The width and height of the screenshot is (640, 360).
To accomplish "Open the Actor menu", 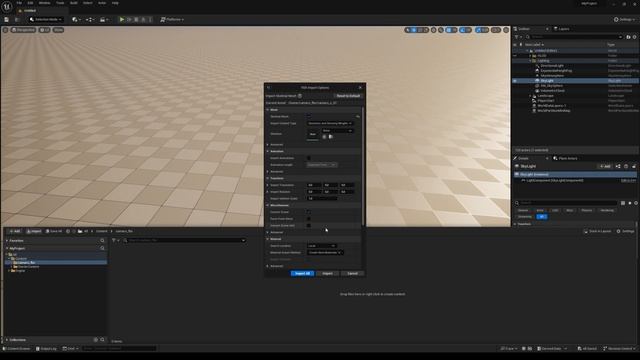I will tap(102, 3).
